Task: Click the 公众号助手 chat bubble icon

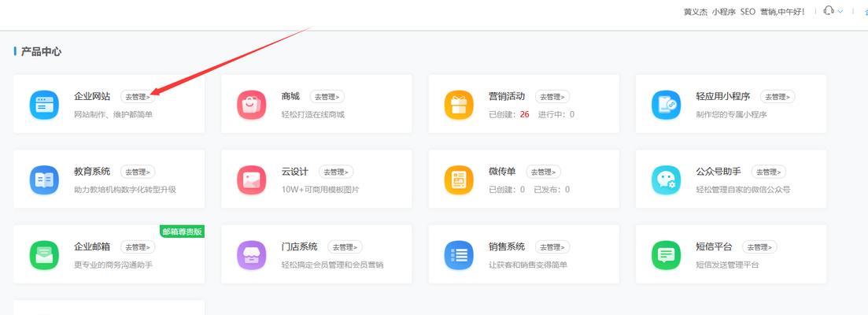Action: 666,180
